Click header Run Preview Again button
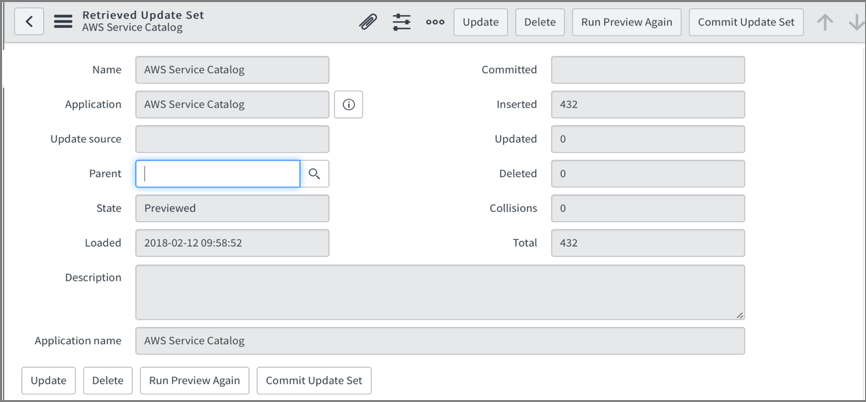This screenshot has width=866, height=402. [x=626, y=22]
